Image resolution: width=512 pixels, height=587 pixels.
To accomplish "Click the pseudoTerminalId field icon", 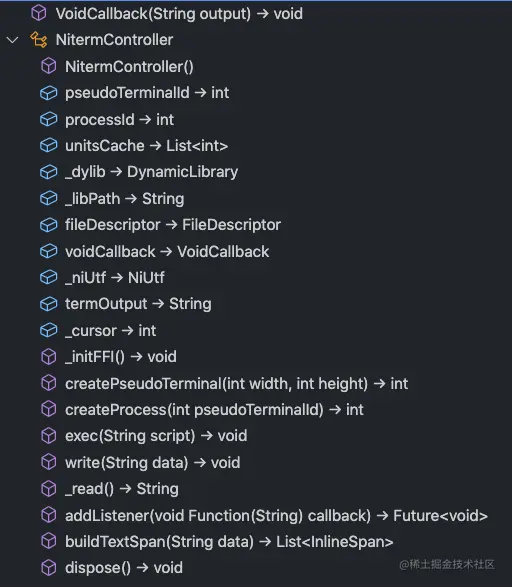I will pos(49,93).
